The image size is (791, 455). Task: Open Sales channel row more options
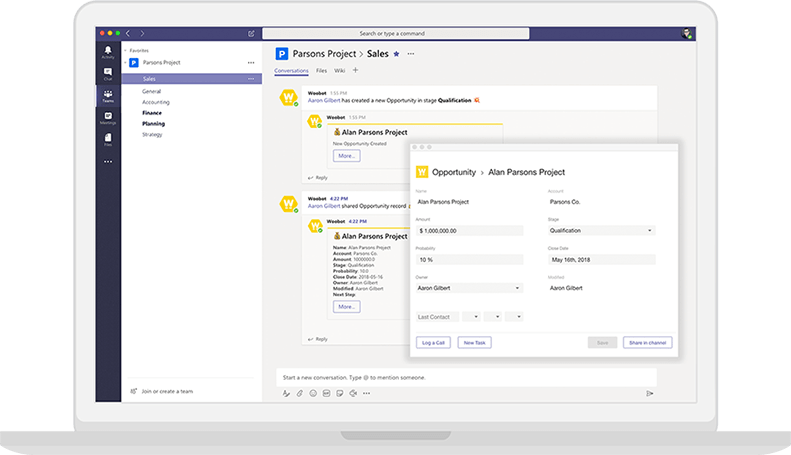tap(251, 79)
